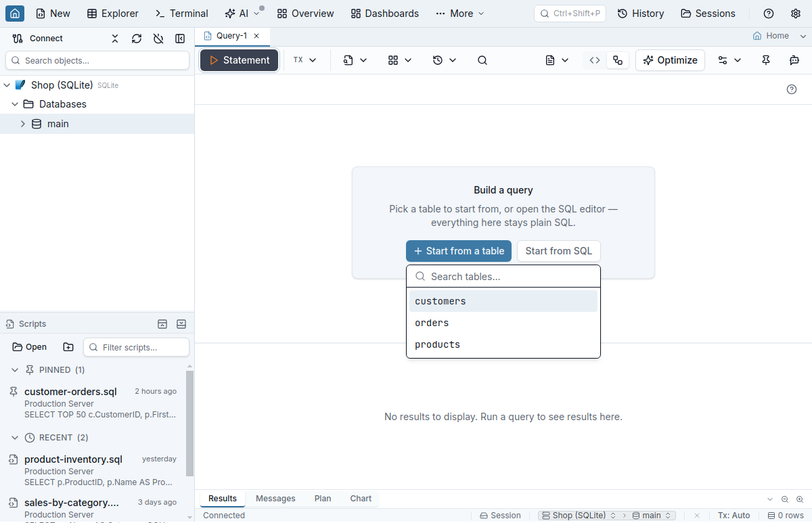Run the Statement button
The width and height of the screenshot is (812, 523).
[239, 60]
